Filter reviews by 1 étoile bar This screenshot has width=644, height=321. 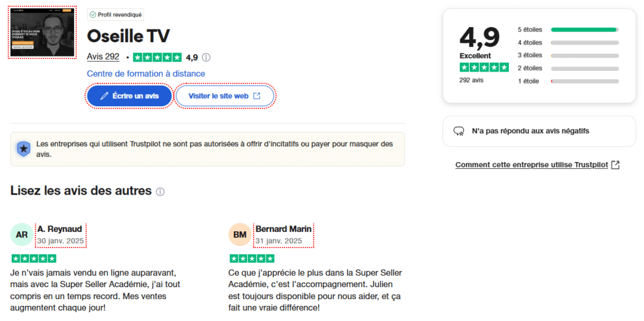pos(585,81)
